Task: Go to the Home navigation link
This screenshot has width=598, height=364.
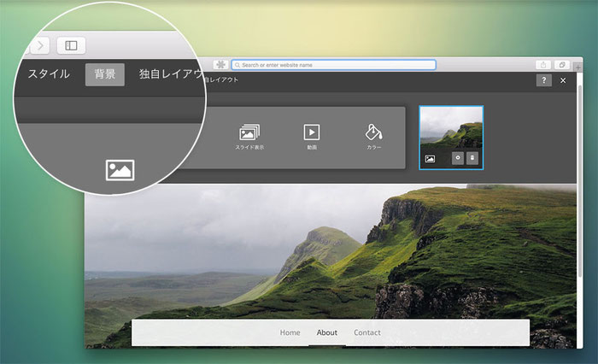Action: coord(290,332)
